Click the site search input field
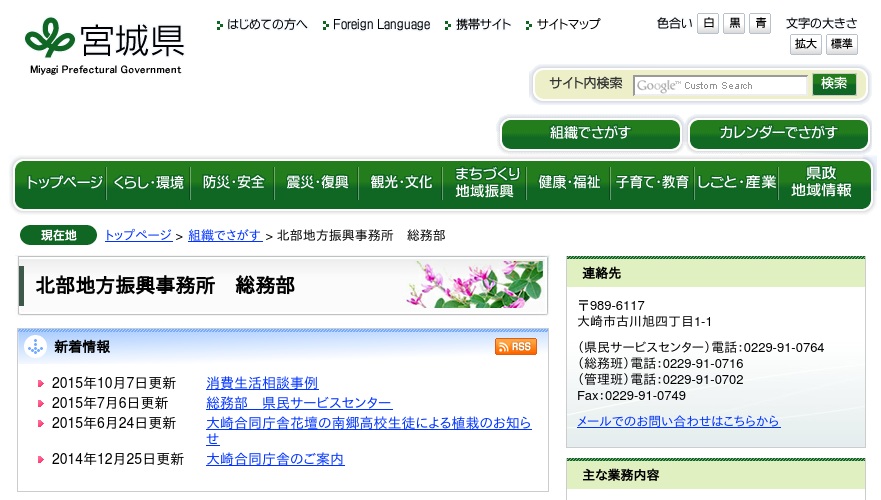 (x=720, y=86)
